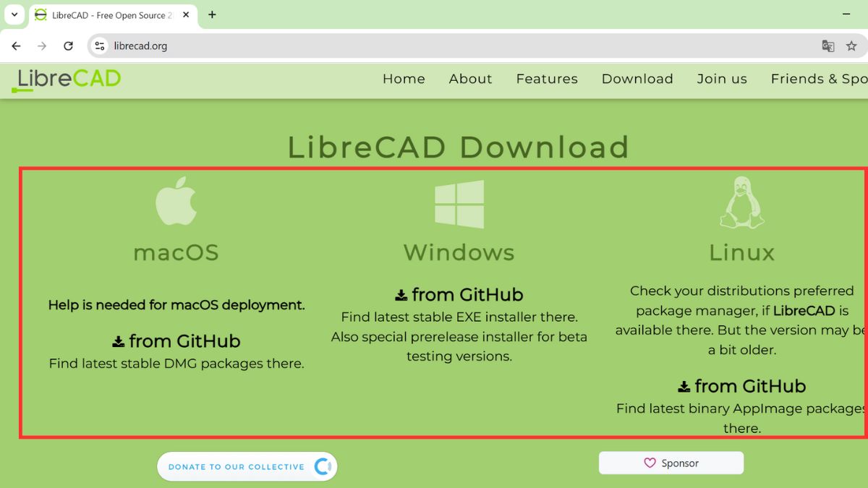Screen dimensions: 868x488
Task: Click the macOS heading
Action: [x=176, y=252]
